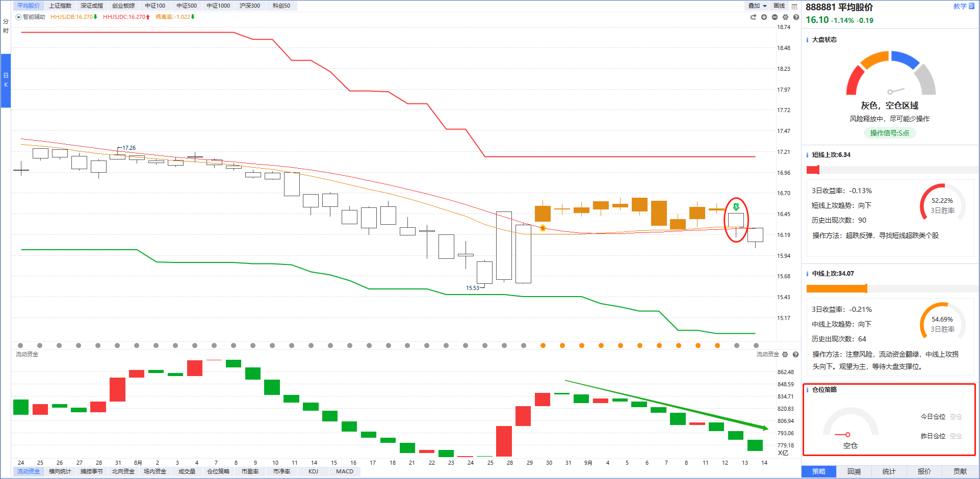The height and width of the screenshot is (479, 980).
Task: Switch sub-chart to 成交量 indicator
Action: pos(187,471)
